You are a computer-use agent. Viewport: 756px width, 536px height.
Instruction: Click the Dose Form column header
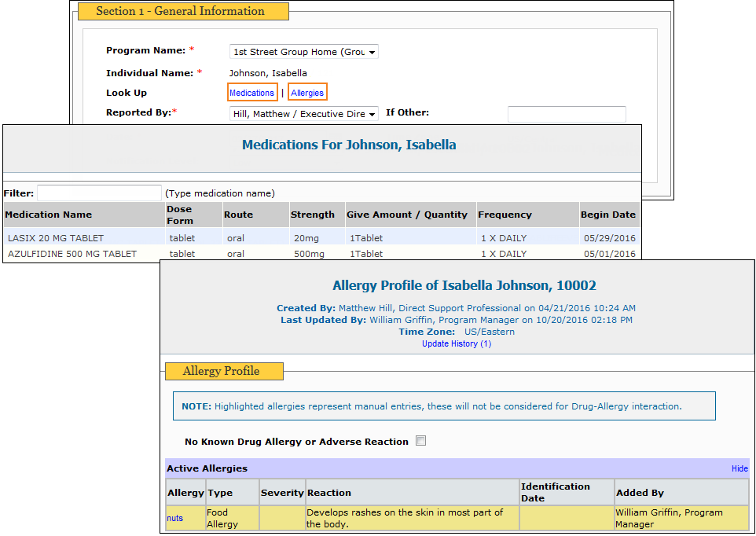[193, 215]
